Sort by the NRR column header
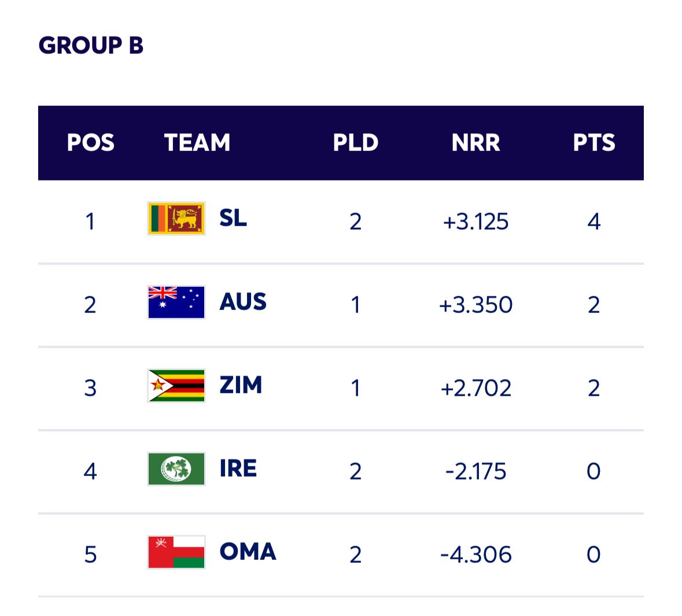The height and width of the screenshot is (616, 682). point(475,143)
